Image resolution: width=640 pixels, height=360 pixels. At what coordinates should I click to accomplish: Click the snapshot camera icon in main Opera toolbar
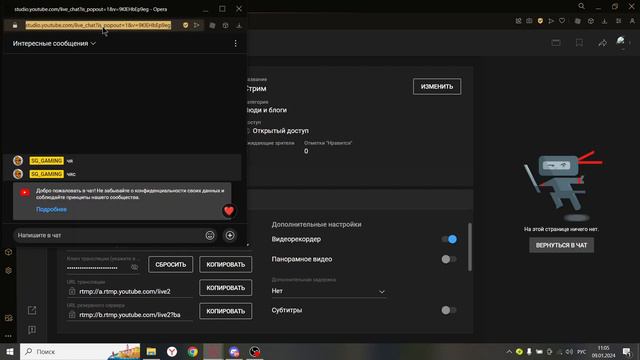[x=529, y=21]
